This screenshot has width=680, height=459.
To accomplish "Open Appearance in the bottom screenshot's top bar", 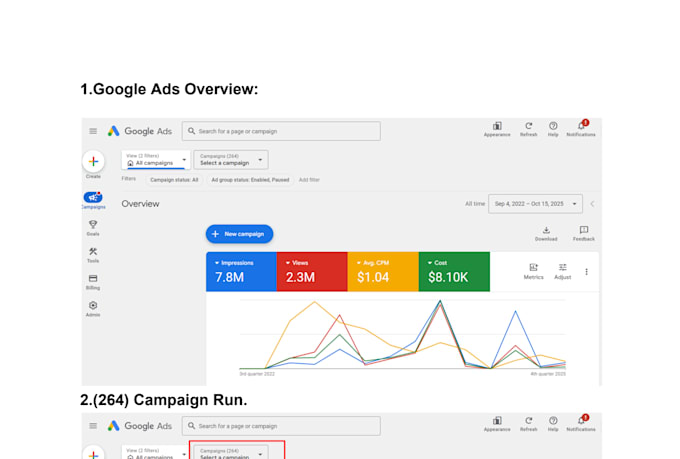I will tap(497, 424).
